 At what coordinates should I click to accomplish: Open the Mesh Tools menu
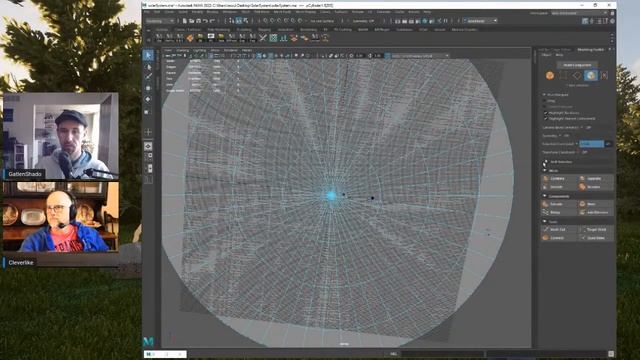[282, 12]
